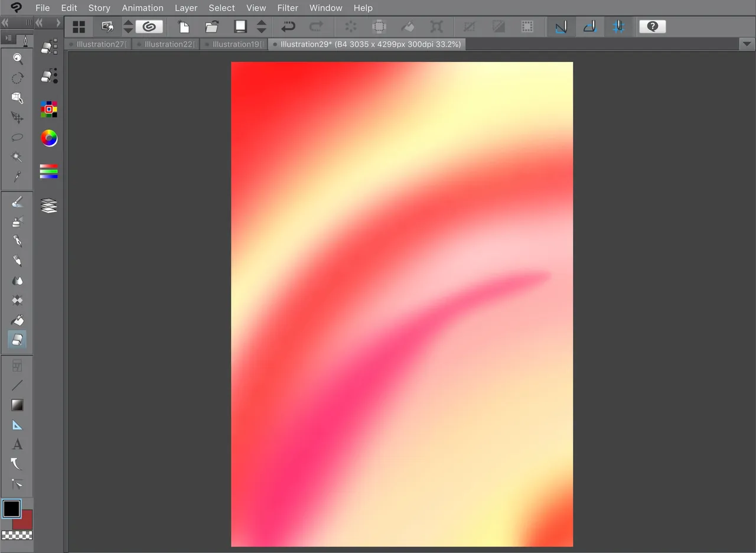Click the four-squares grid icon in command bar
The width and height of the screenshot is (756, 553).
pyautogui.click(x=79, y=27)
